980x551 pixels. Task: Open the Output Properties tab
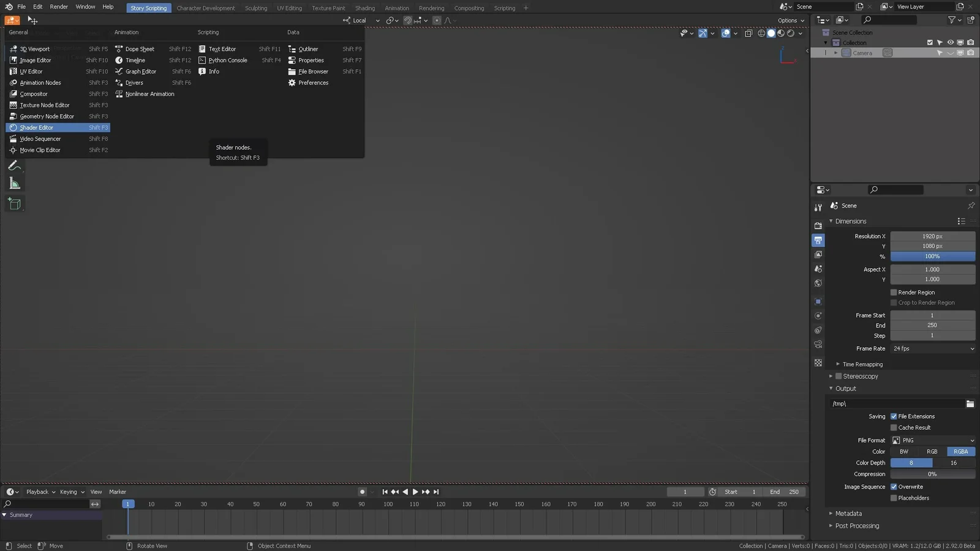pos(818,239)
